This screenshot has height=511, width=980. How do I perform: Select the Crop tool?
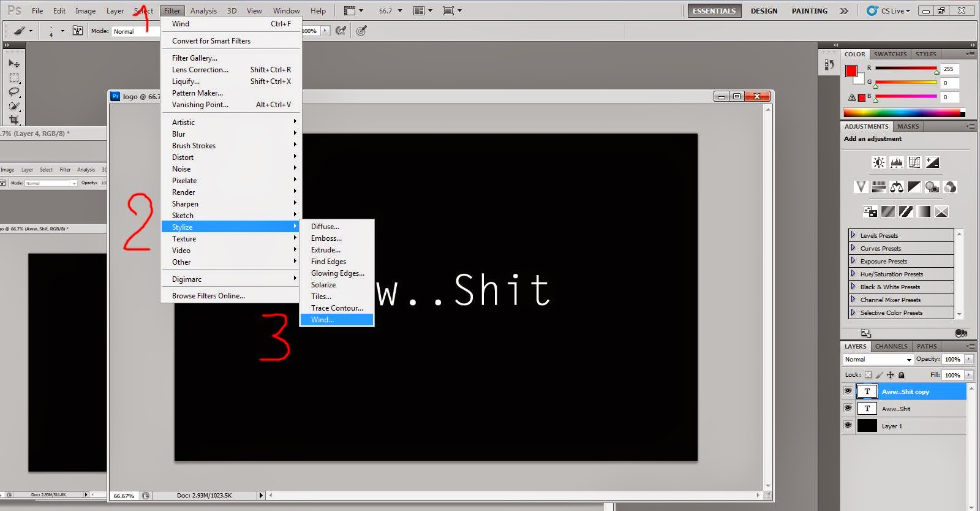coord(14,119)
